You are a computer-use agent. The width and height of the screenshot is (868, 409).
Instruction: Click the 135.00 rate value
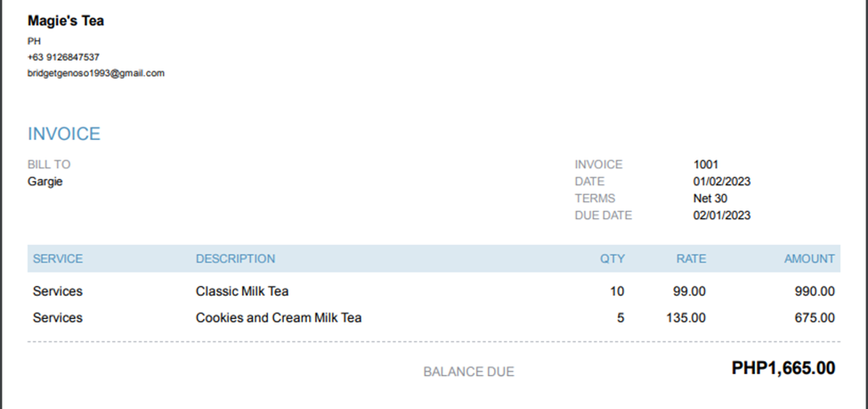(685, 318)
